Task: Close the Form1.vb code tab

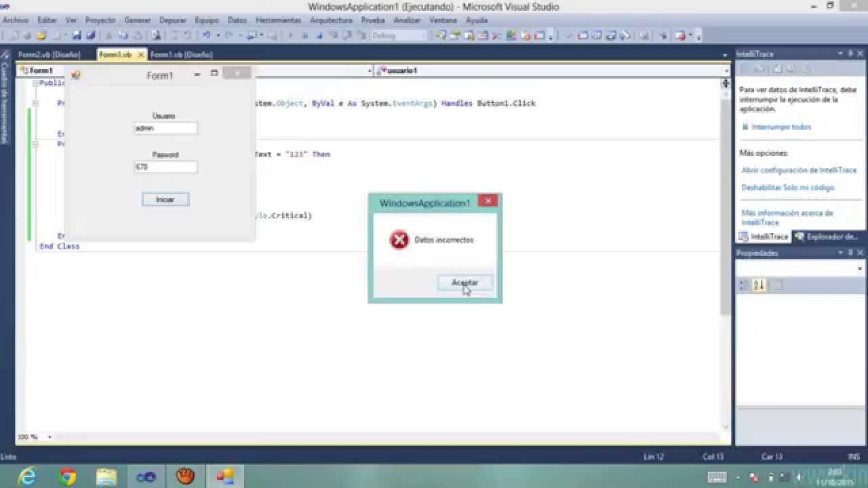Action: point(140,54)
